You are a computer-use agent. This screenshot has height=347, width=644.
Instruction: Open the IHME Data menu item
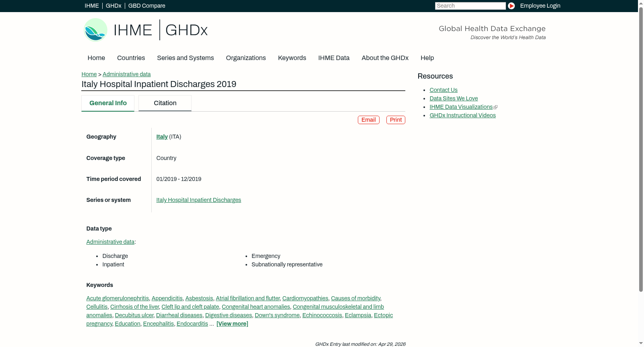click(x=334, y=58)
